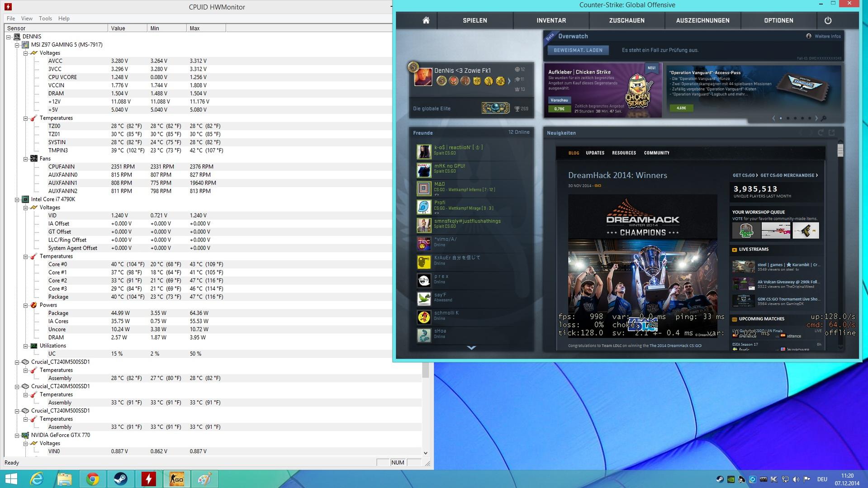Open the Tools menu in HWMonitor
The width and height of the screenshot is (868, 488).
click(45, 19)
